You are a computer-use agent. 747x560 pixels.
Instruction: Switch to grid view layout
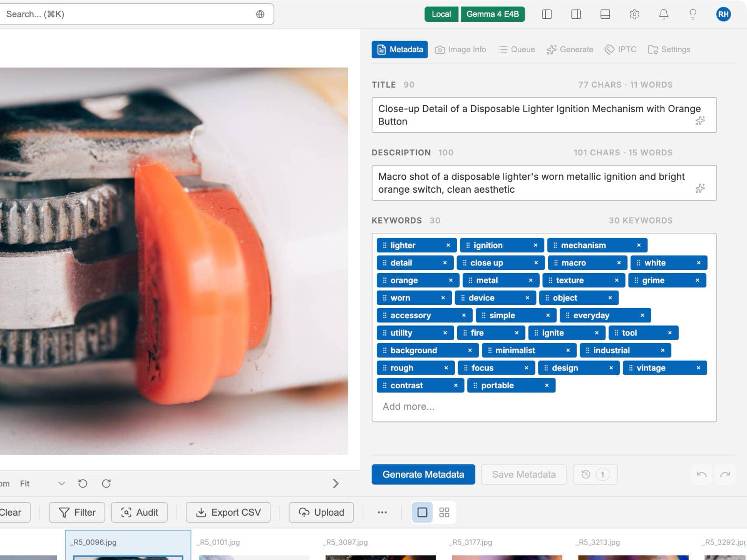pyautogui.click(x=444, y=512)
